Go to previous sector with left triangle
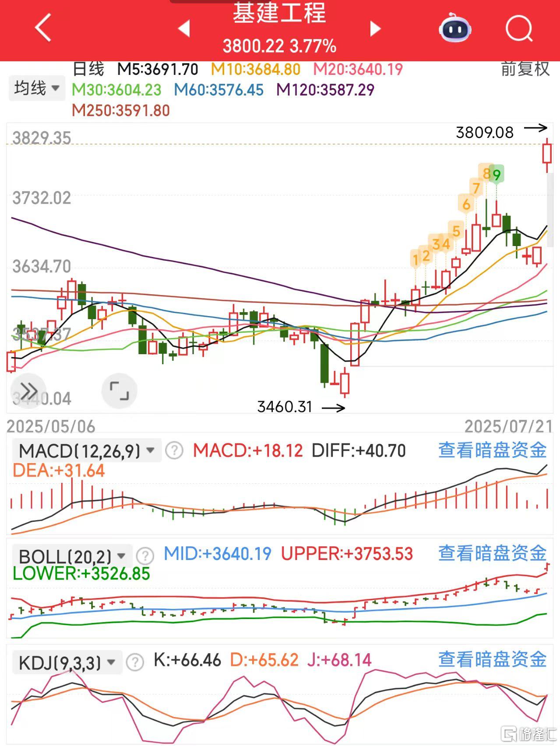The height and width of the screenshot is (746, 560). pyautogui.click(x=184, y=28)
